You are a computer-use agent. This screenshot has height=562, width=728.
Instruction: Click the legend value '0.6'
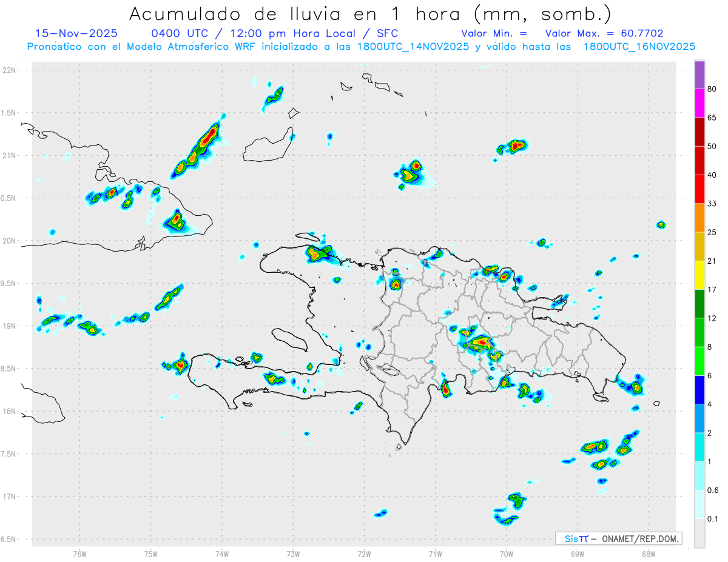click(x=713, y=490)
